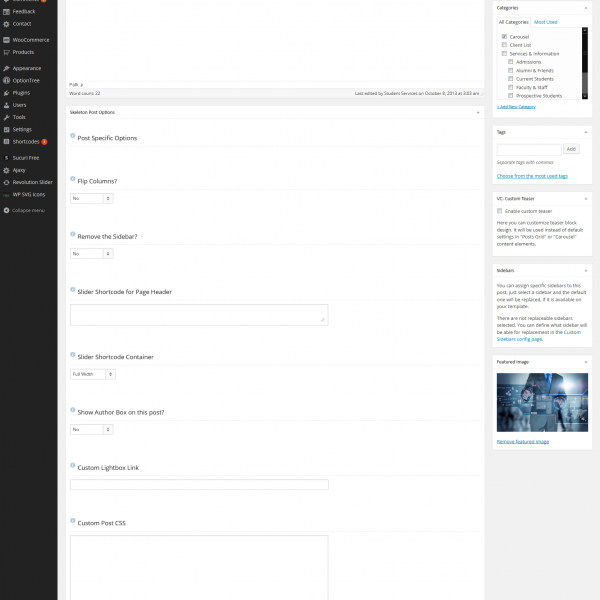Screen dimensions: 600x600
Task: Click the Plugins icon in sidebar
Action: coord(7,92)
